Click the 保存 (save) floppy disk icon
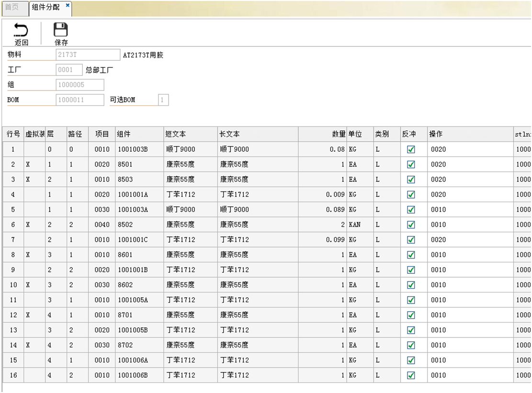This screenshot has width=532, height=393. click(x=61, y=31)
